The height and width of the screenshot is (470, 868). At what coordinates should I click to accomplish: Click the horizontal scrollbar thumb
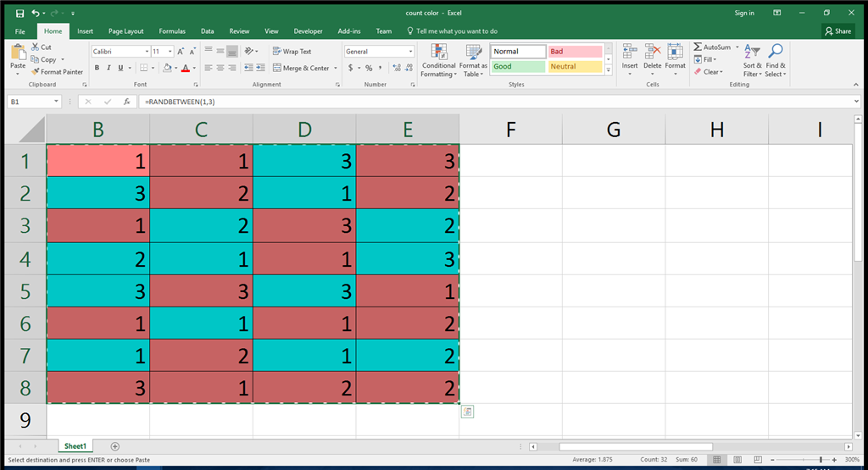coord(636,446)
